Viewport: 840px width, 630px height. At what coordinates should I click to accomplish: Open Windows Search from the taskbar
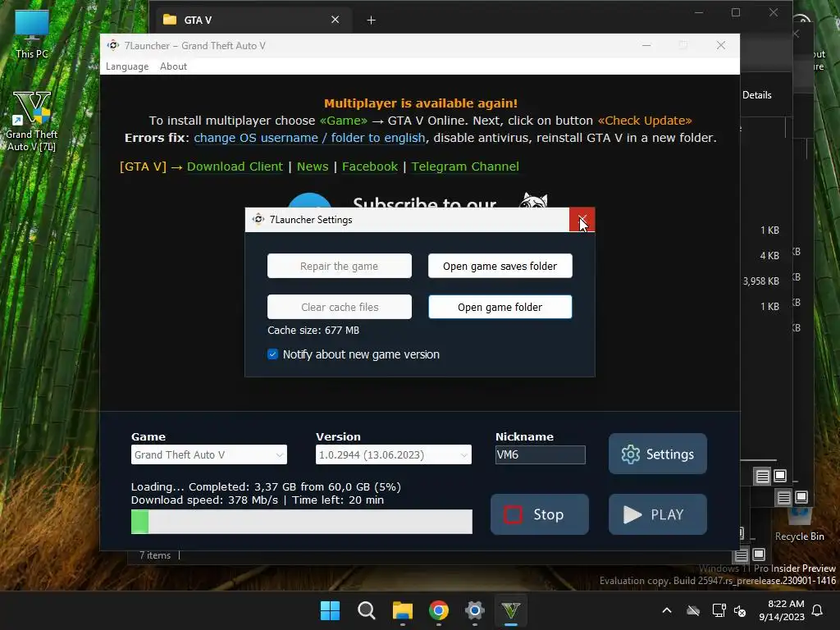coord(367,610)
